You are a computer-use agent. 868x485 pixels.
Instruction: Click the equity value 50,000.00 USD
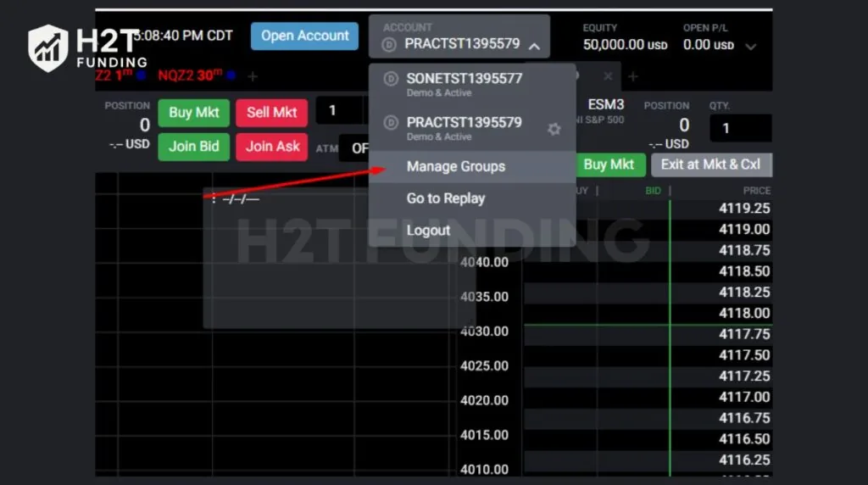[625, 45]
